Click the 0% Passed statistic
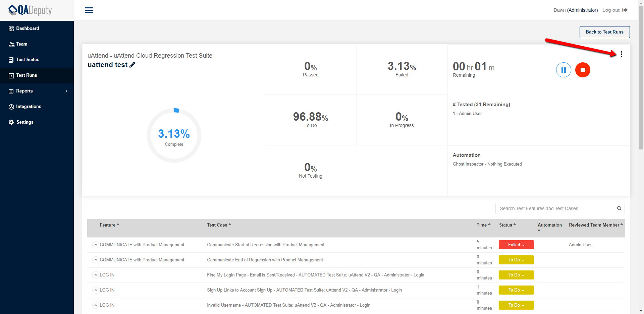The image size is (644, 314). pos(311,69)
